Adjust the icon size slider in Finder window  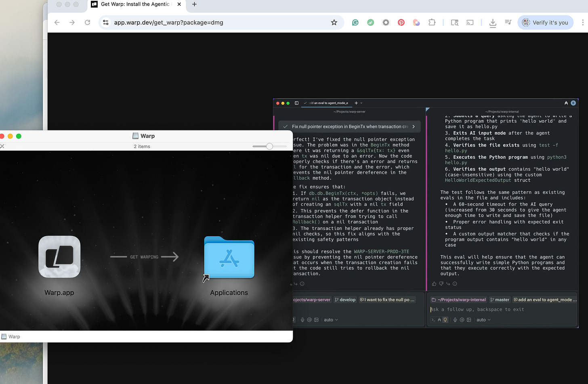tap(269, 146)
